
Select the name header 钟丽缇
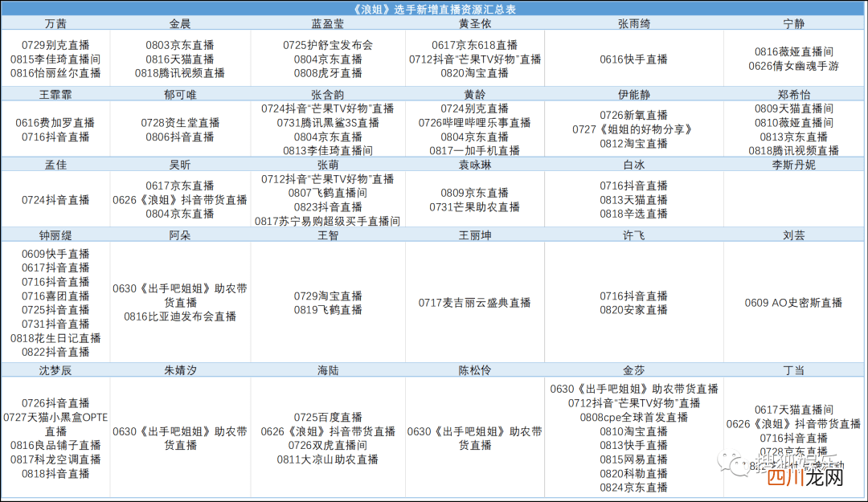tap(55, 235)
